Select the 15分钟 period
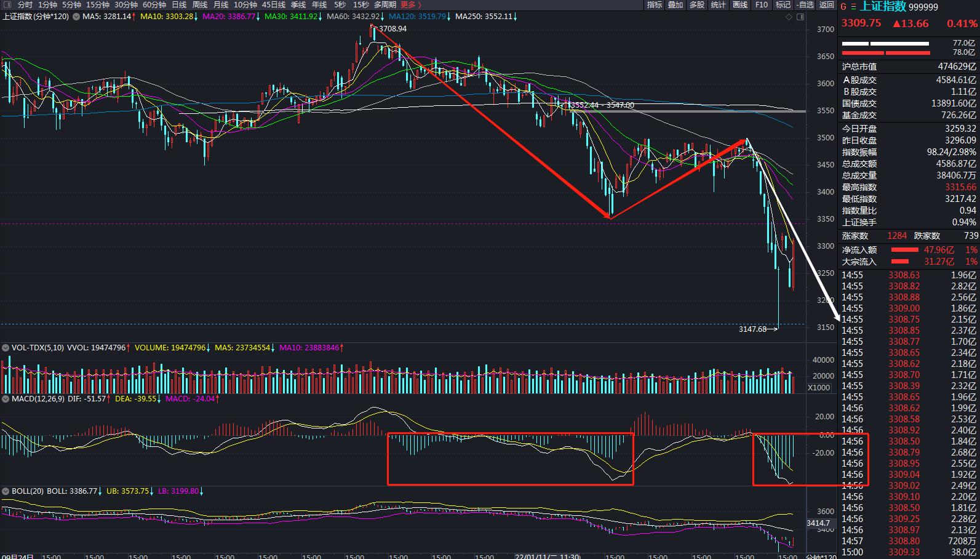The height and width of the screenshot is (559, 980). [x=97, y=5]
